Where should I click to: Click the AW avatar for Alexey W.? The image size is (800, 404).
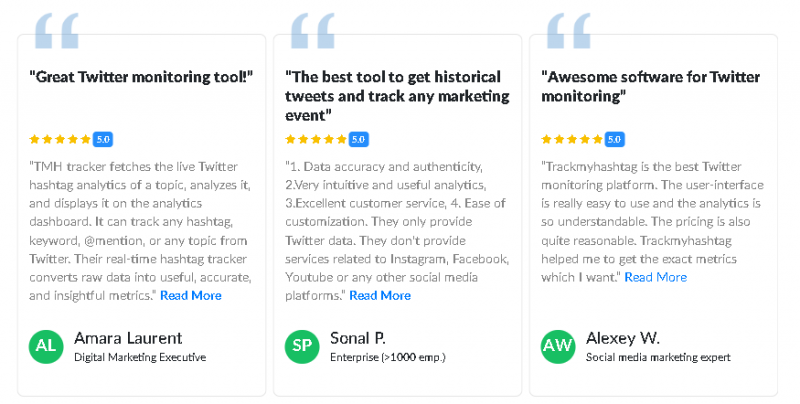[558, 346]
